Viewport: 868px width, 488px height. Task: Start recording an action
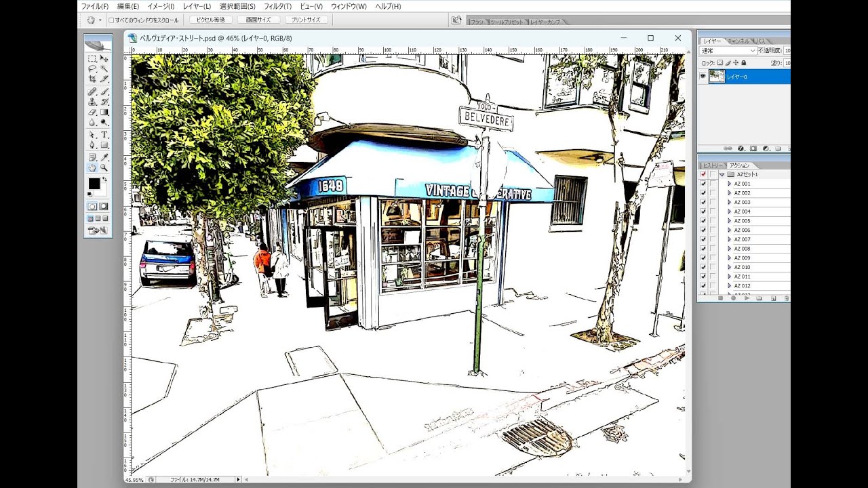(734, 298)
